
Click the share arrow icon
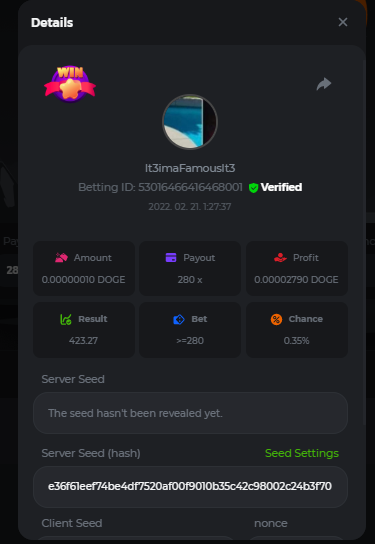[x=324, y=84]
